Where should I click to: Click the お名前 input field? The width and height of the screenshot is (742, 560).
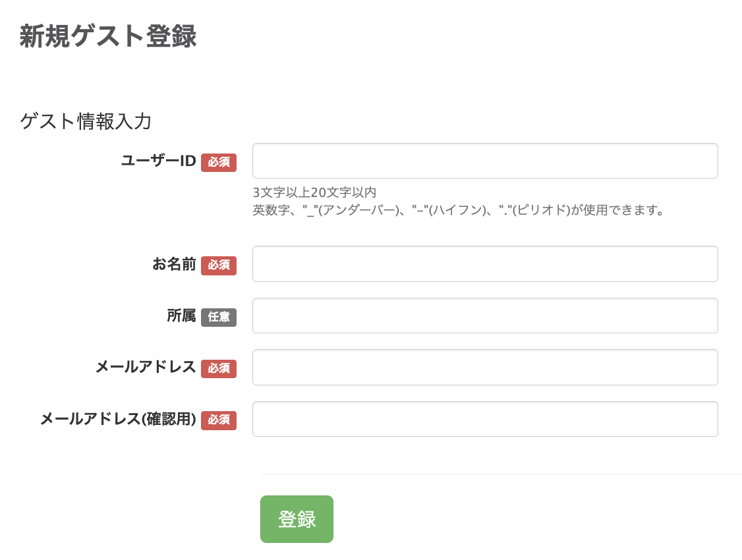pyautogui.click(x=485, y=264)
